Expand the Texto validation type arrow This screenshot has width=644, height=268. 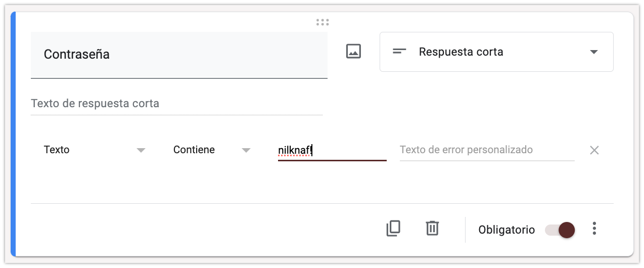[x=141, y=150]
